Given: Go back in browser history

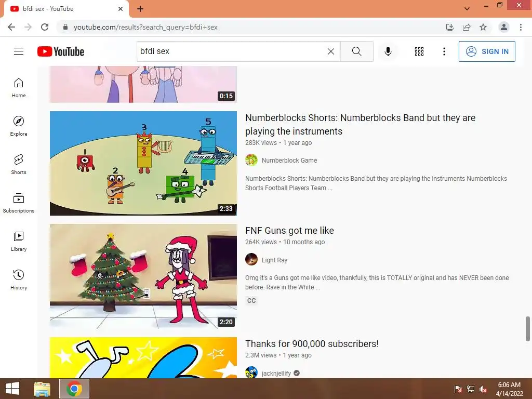Looking at the screenshot, I should point(11,27).
